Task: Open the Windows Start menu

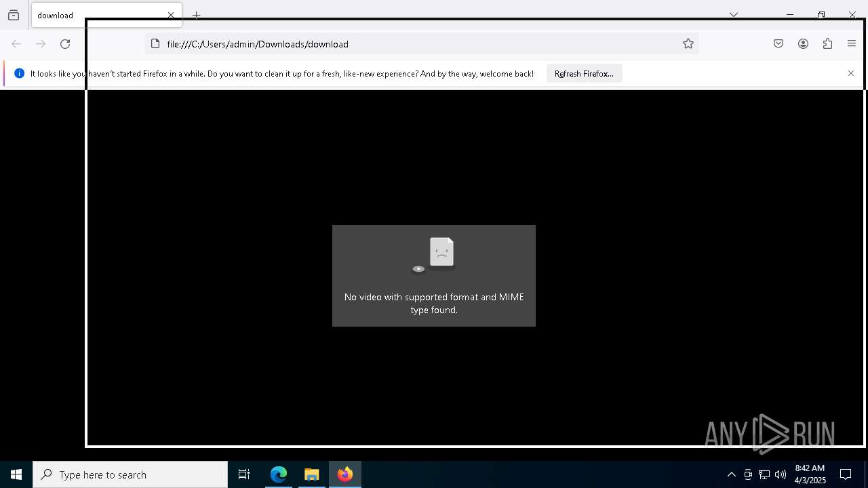Action: 16,474
